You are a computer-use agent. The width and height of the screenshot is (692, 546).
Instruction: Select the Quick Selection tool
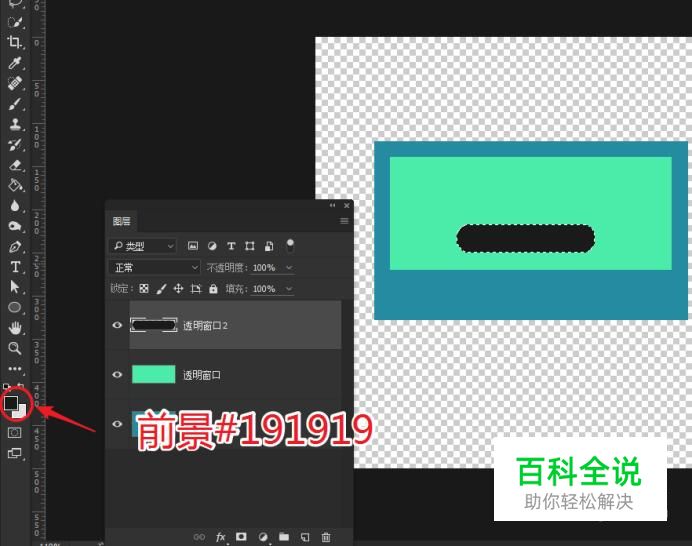[x=15, y=22]
